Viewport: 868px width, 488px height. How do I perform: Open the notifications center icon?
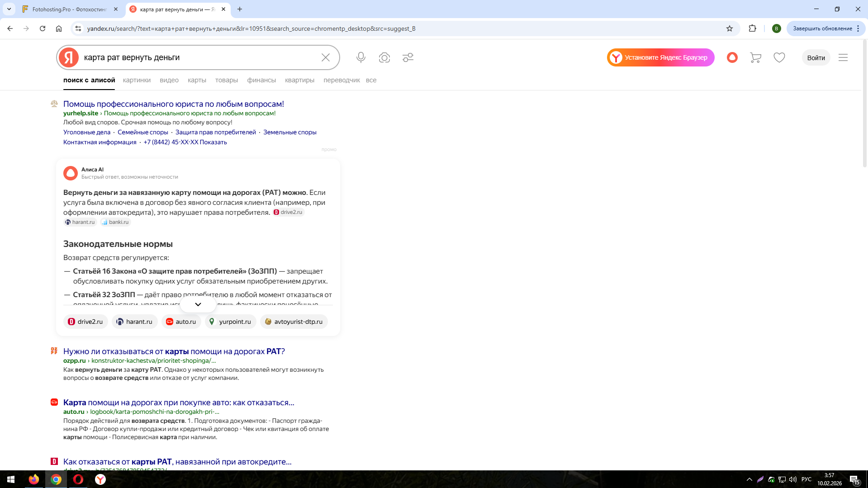pyautogui.click(x=854, y=479)
